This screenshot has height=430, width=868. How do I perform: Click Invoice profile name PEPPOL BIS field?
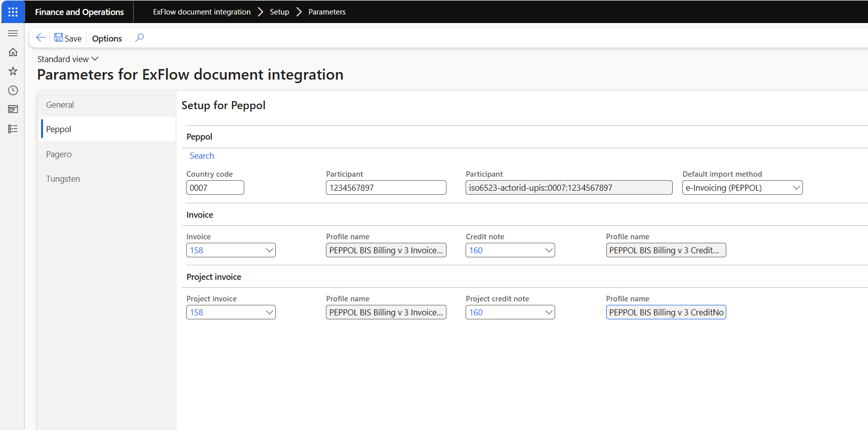tap(386, 250)
